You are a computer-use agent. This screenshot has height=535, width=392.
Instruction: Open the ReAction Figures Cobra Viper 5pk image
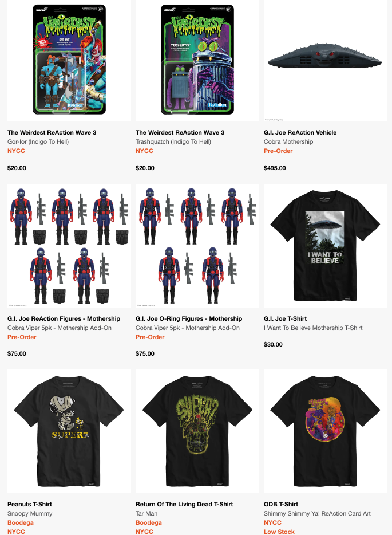tap(69, 246)
